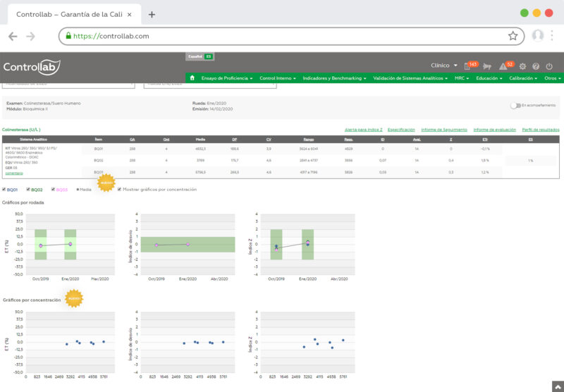Open the browser three-dot menu

(x=551, y=35)
